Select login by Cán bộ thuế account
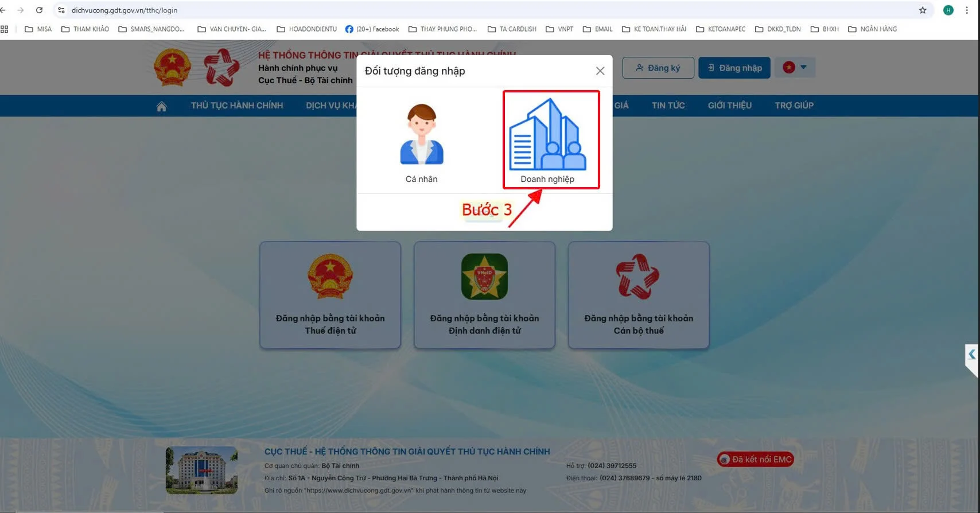Screen dimensions: 980x513 pos(639,295)
